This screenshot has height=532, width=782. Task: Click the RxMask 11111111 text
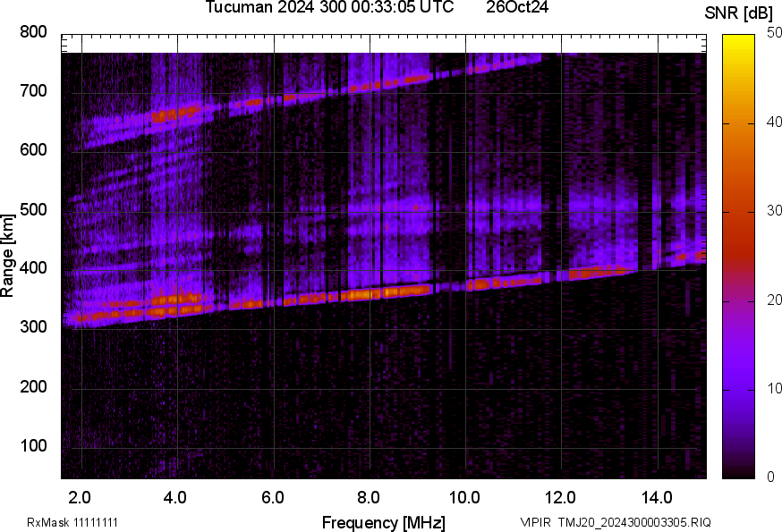point(72,522)
